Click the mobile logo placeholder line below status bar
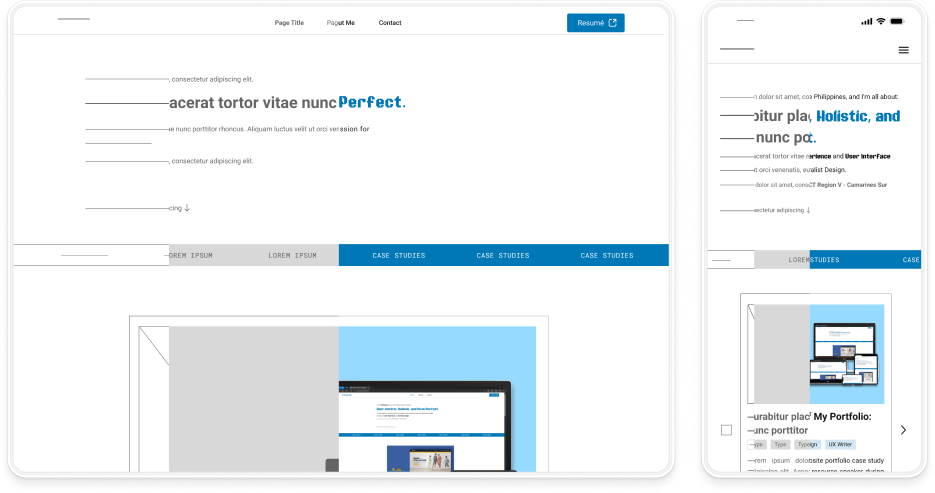Screen dimensions: 935x493 pyautogui.click(x=737, y=49)
